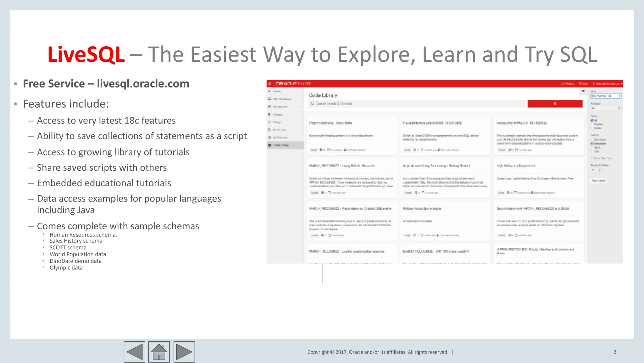Open the Category dropdown

tap(605, 108)
